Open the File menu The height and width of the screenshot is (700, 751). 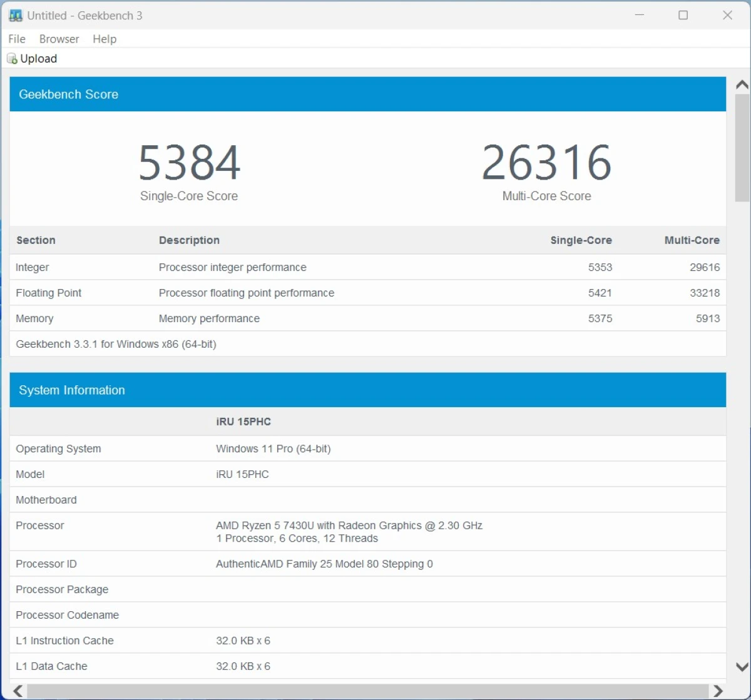[x=17, y=39]
